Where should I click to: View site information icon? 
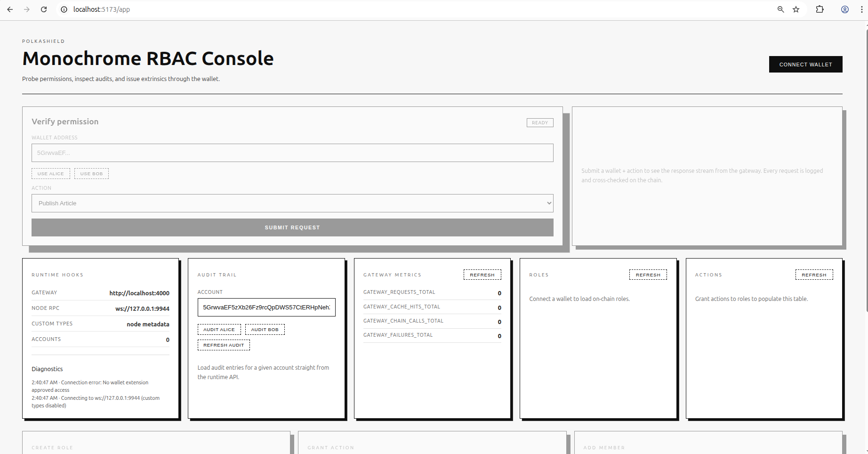click(x=64, y=9)
